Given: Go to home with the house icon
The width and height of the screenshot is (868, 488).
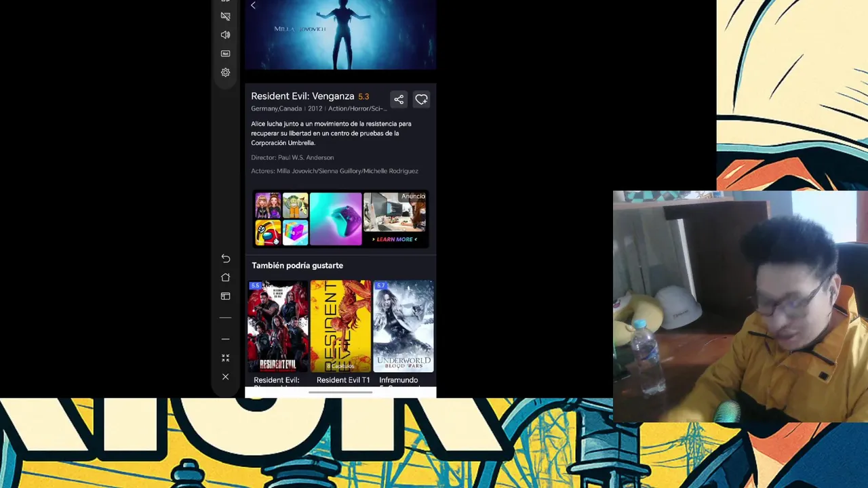Looking at the screenshot, I should pos(225,277).
